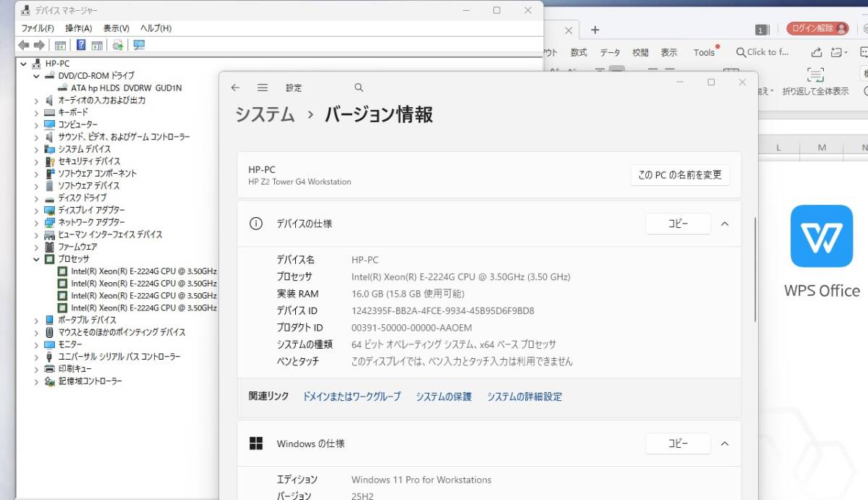Copy Windows specifications with コピー button
Viewport: 868px width, 500px height.
pyautogui.click(x=678, y=444)
